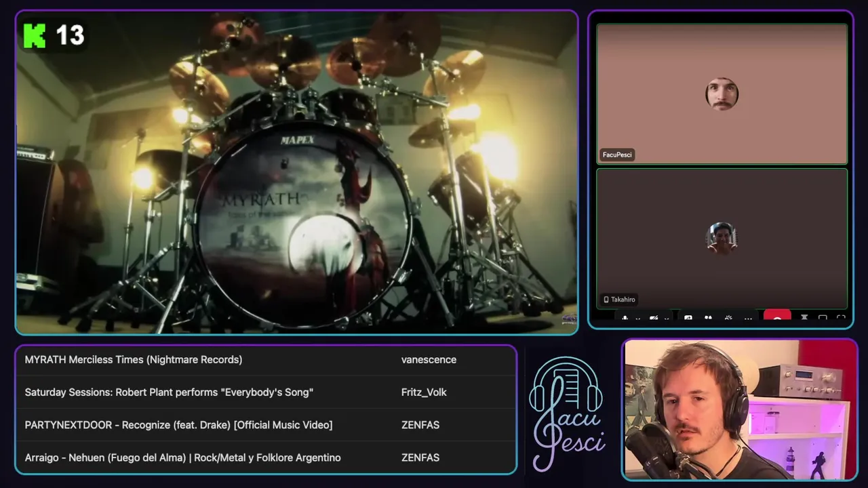Select 'PARTYNEXTDOOR - Recognize' queue entry
Screen dimensions: 868x488
click(x=266, y=425)
